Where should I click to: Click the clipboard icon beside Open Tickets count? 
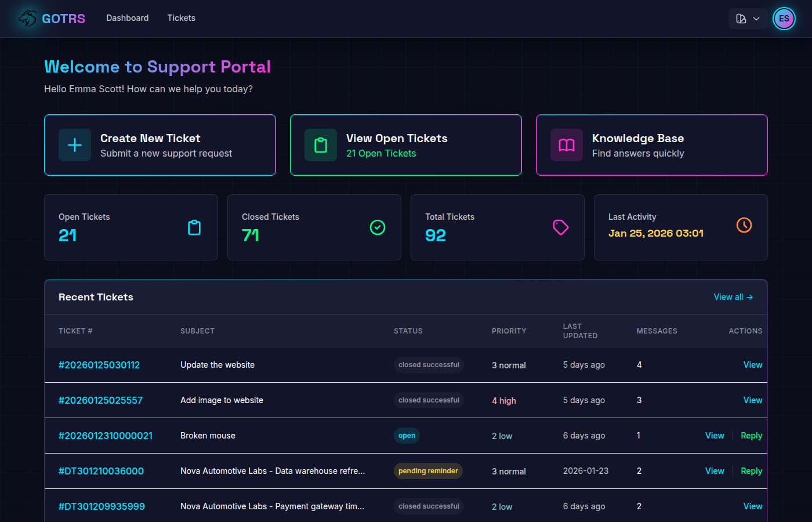coord(194,227)
